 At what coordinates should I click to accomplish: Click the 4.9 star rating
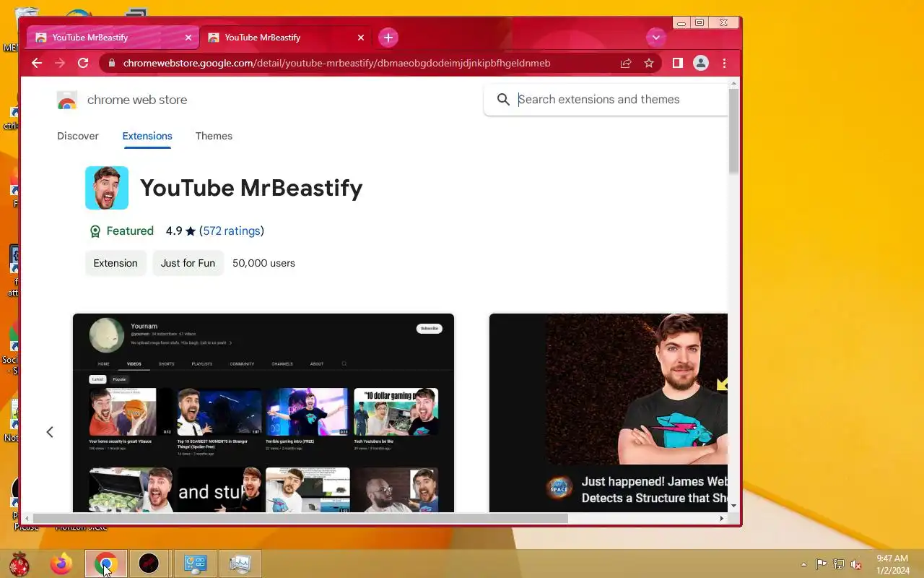click(x=180, y=231)
